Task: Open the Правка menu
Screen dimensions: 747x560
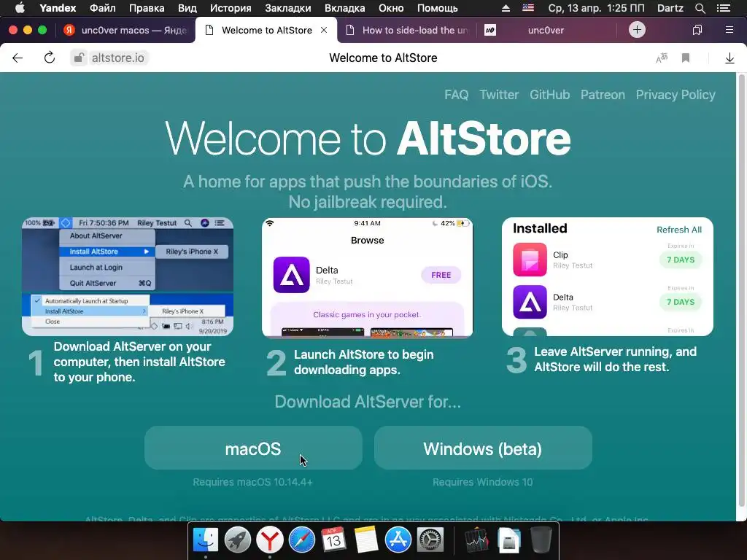Action: tap(147, 8)
